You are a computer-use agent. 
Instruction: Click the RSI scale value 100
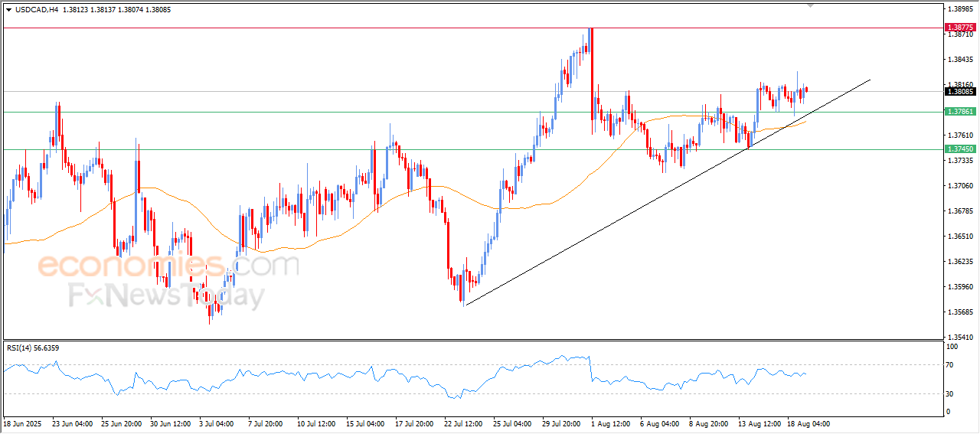pos(954,348)
